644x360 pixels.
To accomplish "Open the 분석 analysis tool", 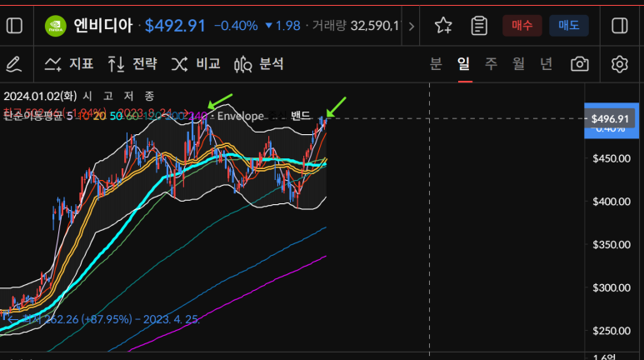I will pos(259,64).
